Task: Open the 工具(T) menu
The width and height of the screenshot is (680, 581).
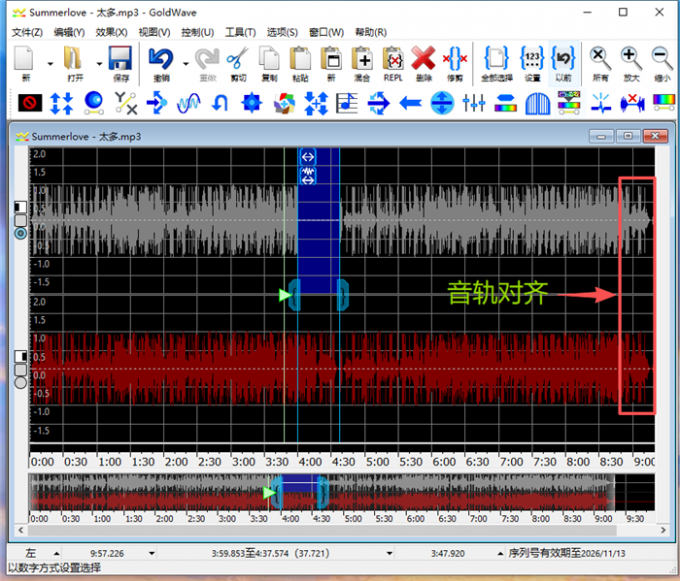Action: point(240,32)
